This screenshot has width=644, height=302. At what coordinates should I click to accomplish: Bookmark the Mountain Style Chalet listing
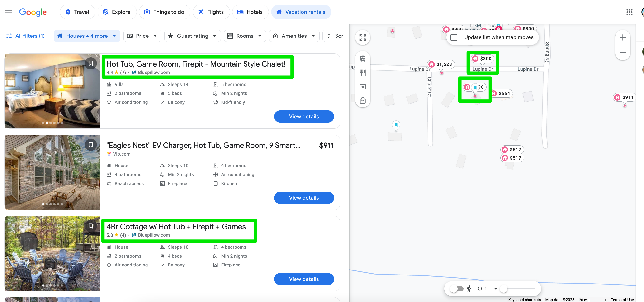[x=91, y=63]
